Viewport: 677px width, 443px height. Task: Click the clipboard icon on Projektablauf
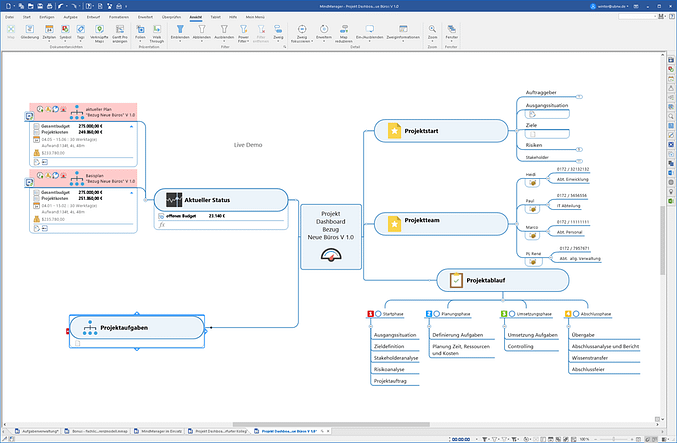[456, 280]
